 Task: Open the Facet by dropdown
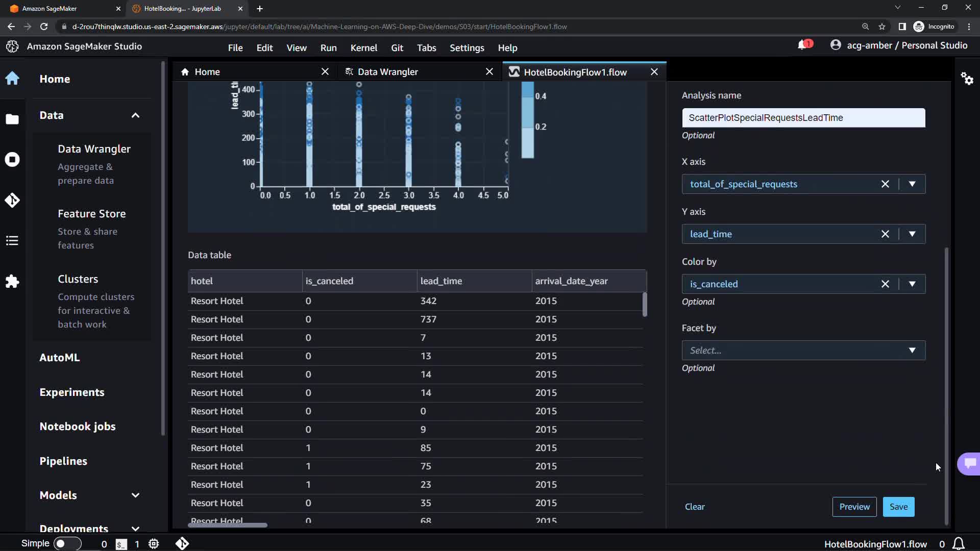[803, 350]
